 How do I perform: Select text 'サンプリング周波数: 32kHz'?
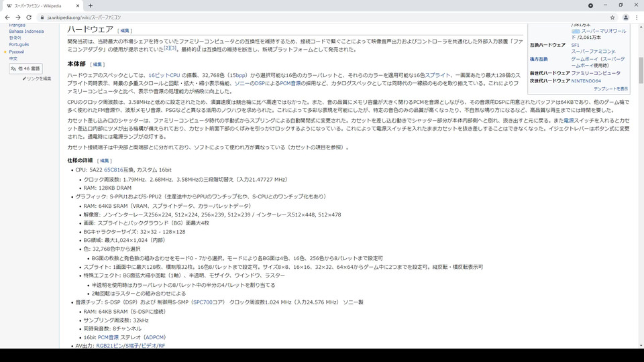pos(116,320)
